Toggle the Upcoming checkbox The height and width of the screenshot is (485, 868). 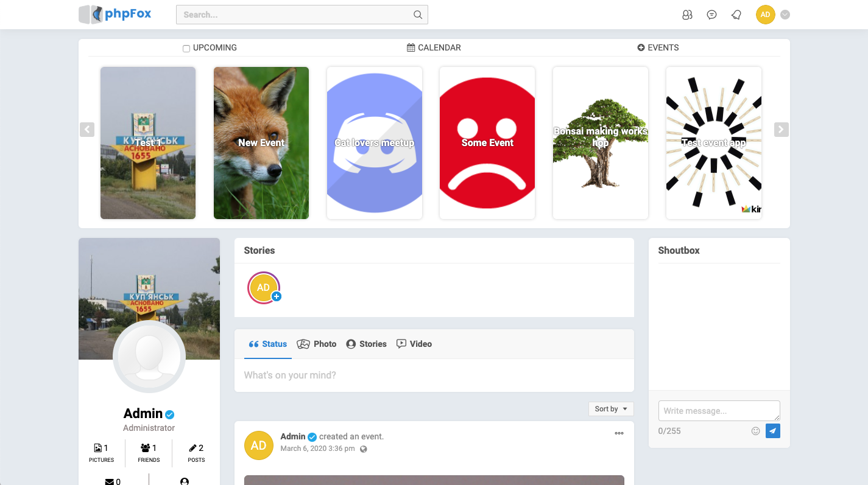pyautogui.click(x=186, y=49)
